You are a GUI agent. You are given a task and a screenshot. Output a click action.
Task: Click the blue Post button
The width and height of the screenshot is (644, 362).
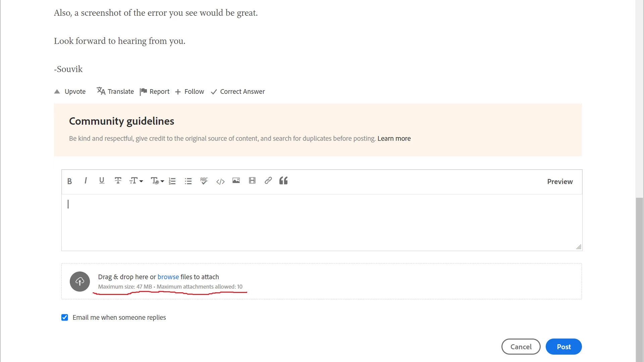[563, 347]
